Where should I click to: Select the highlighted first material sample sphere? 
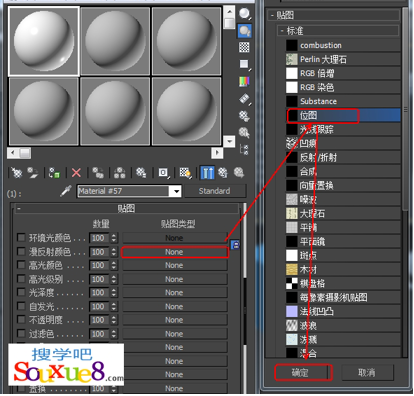pyautogui.click(x=44, y=41)
